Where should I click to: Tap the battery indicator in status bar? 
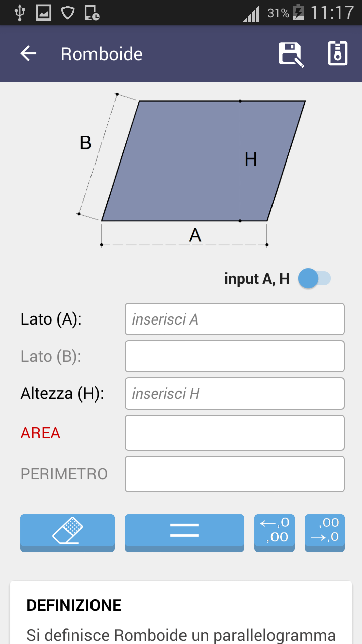coord(298,12)
